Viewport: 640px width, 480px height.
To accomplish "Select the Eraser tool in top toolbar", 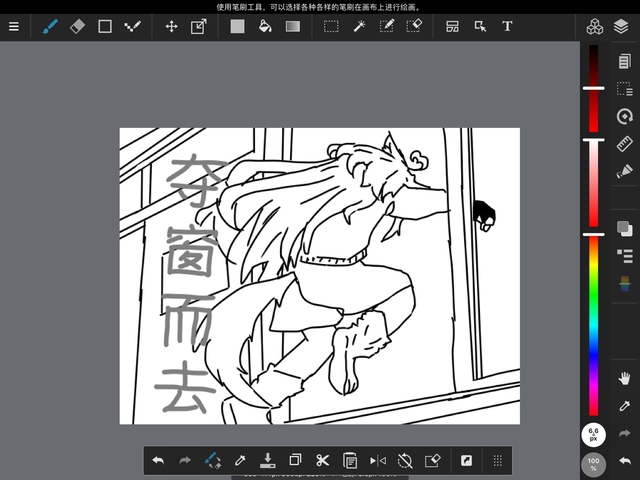I will pos(77,27).
